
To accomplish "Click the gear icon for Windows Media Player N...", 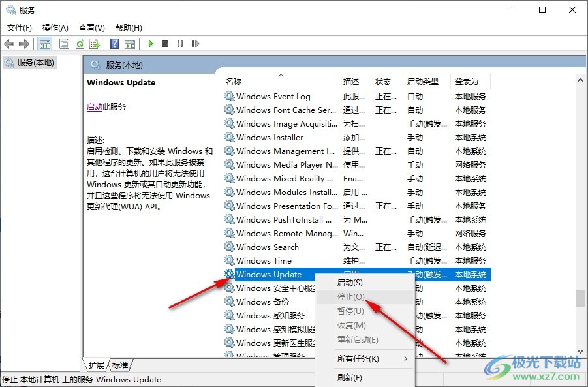I will point(230,164).
